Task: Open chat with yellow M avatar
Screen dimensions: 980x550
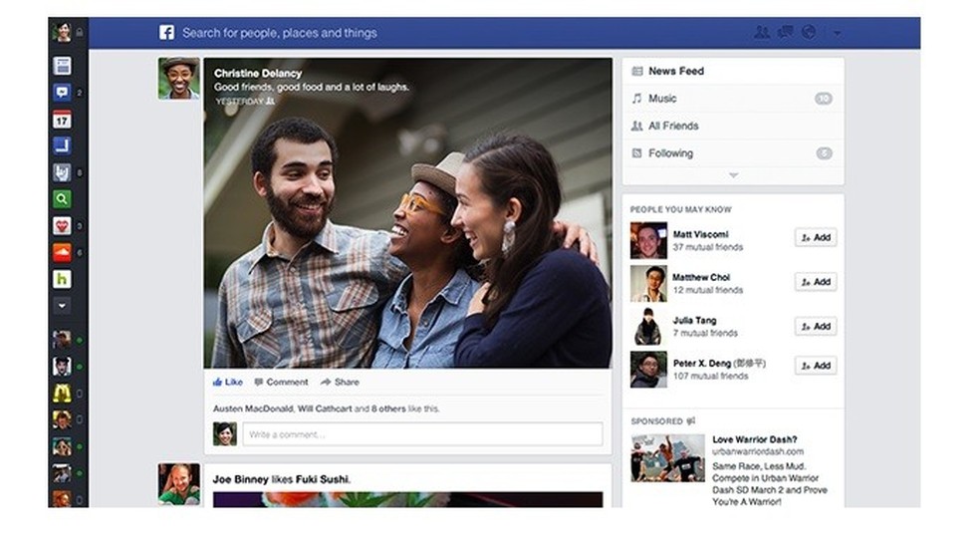Action: 62,394
